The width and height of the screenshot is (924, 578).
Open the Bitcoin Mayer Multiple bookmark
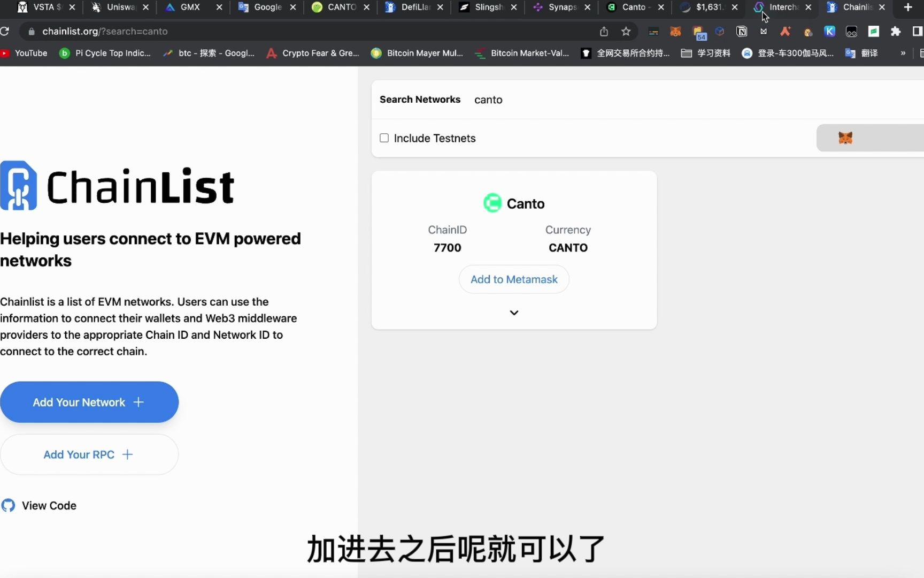[417, 53]
